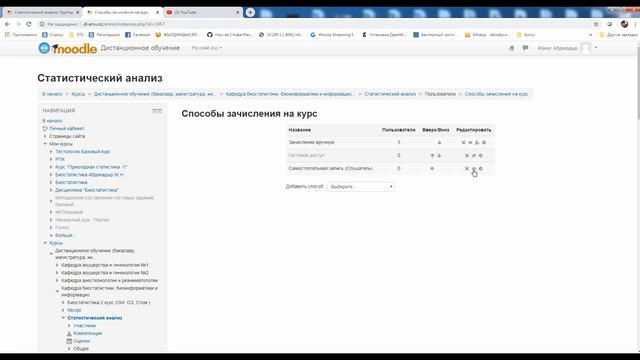The width and height of the screenshot is (640, 360).
Task: Expand 'Кафедра анестезиологии и реаниматологии' node
Action: tap(57, 280)
